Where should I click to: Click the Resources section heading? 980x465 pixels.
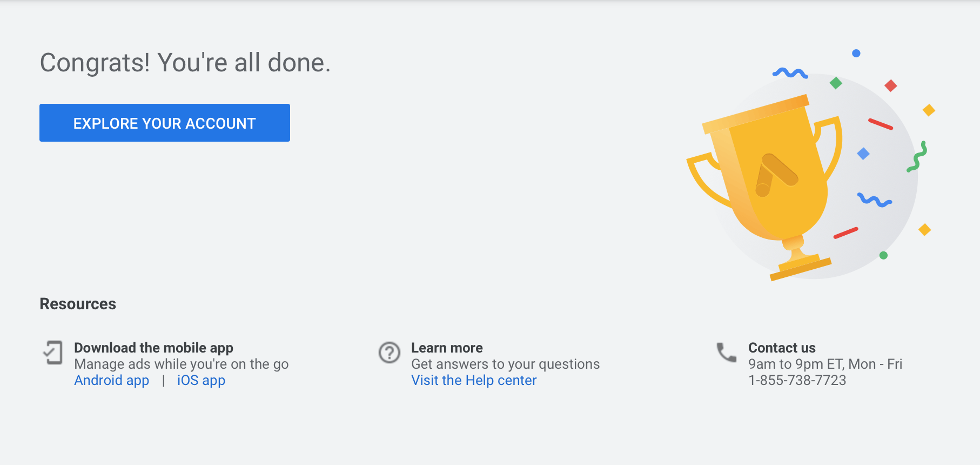pos(78,304)
